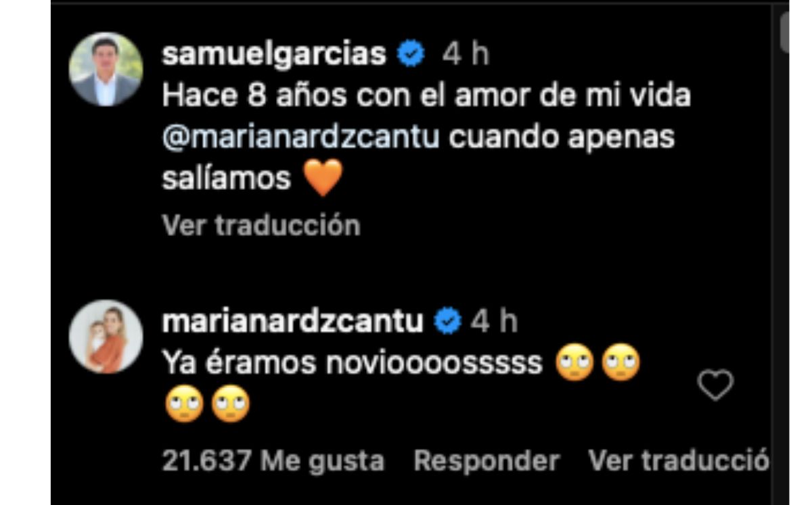
Task: Open samuelgarcias profile picture
Action: (106, 69)
